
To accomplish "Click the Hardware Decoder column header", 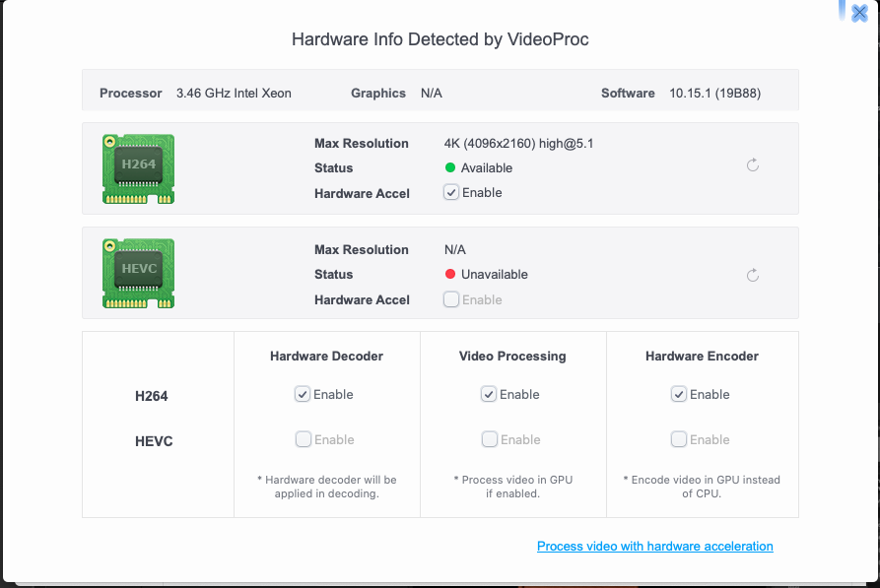I will click(326, 356).
